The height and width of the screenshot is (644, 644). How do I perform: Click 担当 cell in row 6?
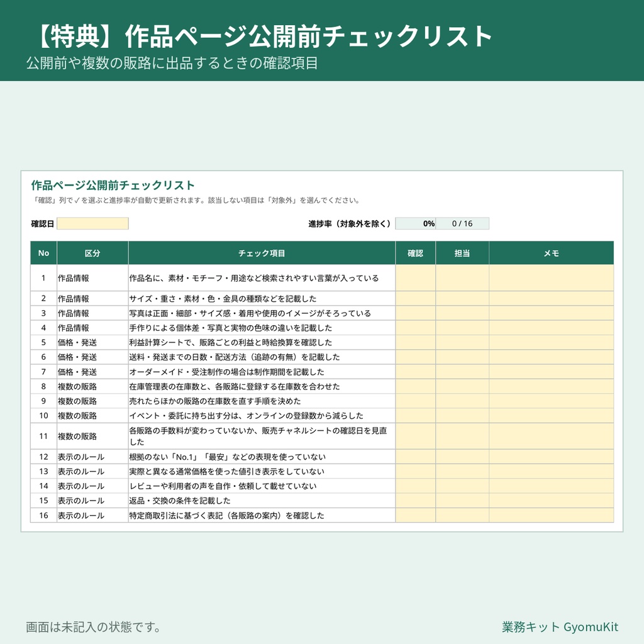click(462, 357)
